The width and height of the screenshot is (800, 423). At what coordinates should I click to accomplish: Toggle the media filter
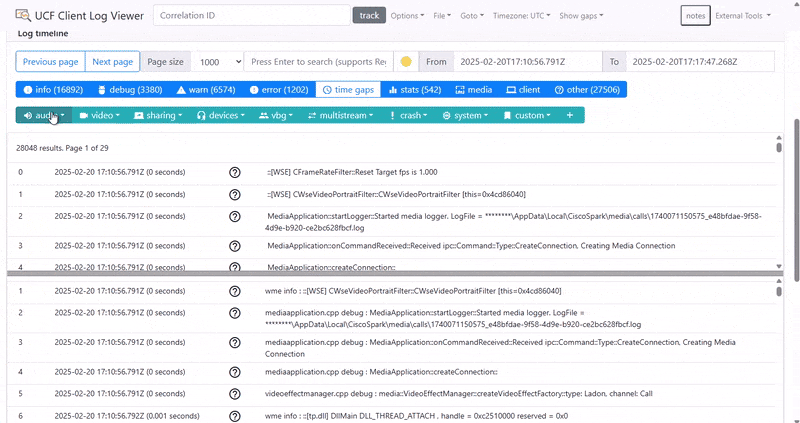[473, 90]
